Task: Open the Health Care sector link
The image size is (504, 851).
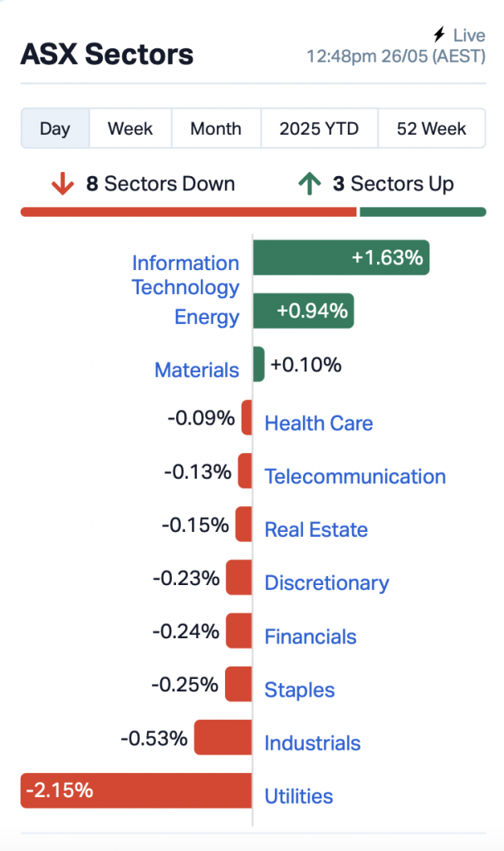Action: coord(319,423)
